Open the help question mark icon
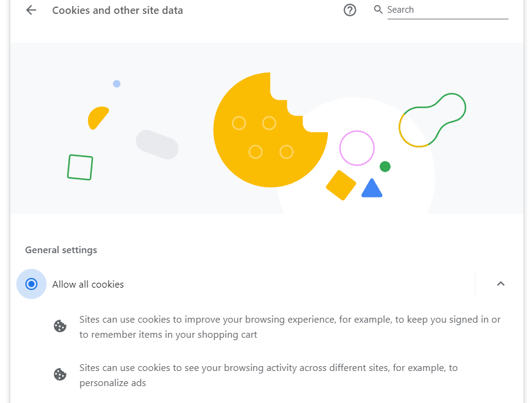Image resolution: width=532 pixels, height=403 pixels. pos(350,10)
